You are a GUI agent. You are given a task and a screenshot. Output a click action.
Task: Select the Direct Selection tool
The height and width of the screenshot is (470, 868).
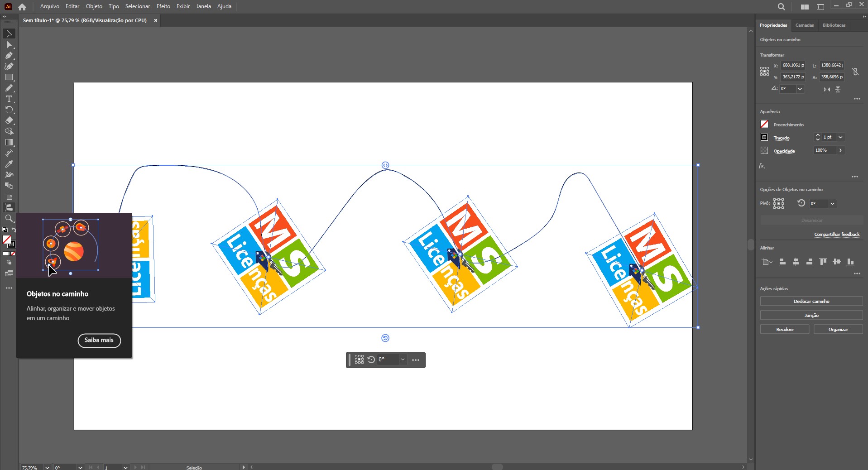coord(9,45)
